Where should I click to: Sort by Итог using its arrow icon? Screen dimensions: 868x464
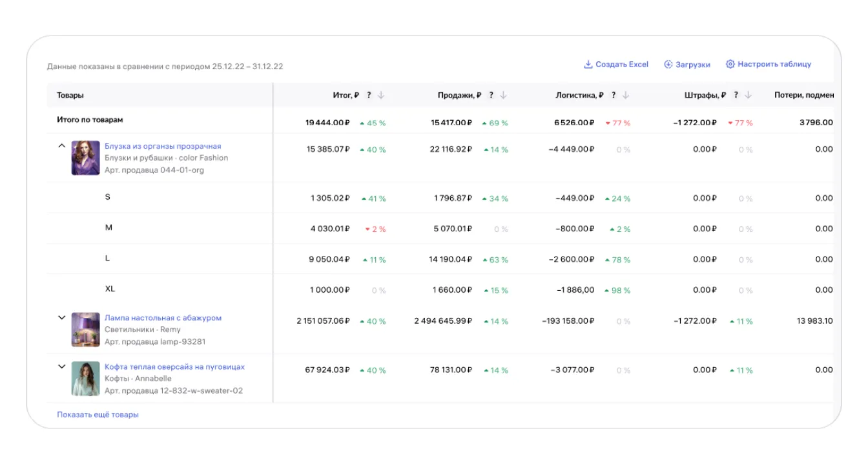[381, 95]
